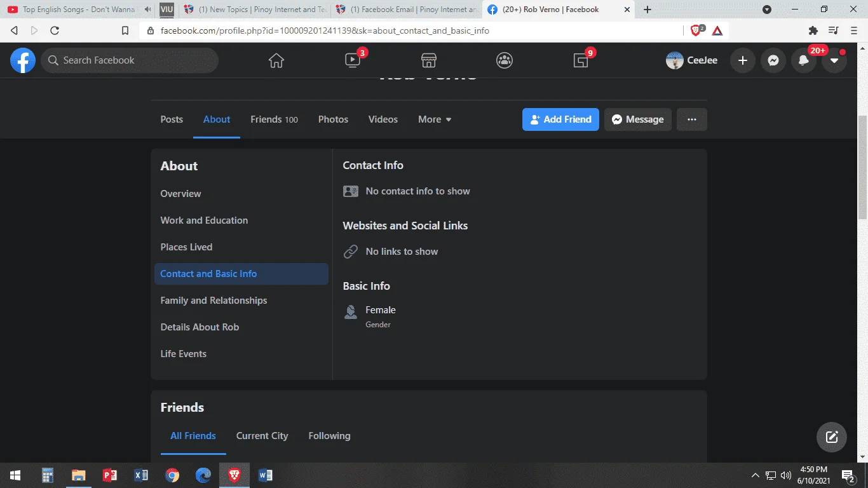This screenshot has width=868, height=488.
Task: Open File Explorer from the taskbar
Action: 78,475
